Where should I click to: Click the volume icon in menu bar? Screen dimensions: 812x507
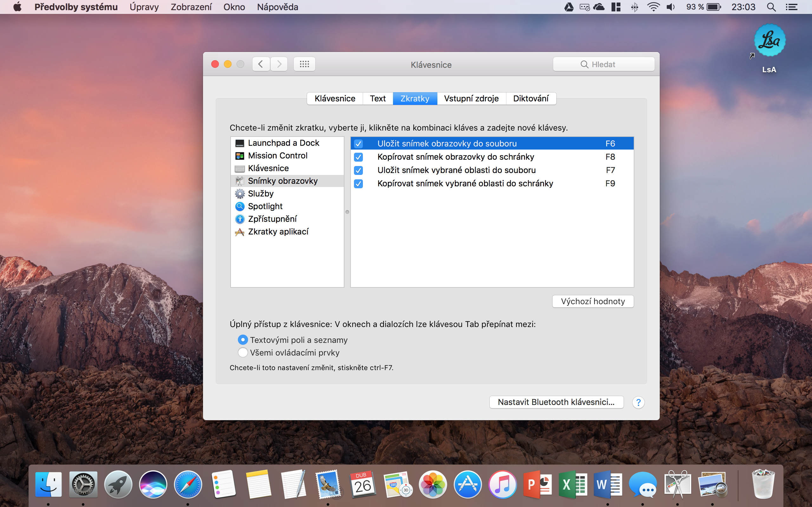[x=671, y=7]
